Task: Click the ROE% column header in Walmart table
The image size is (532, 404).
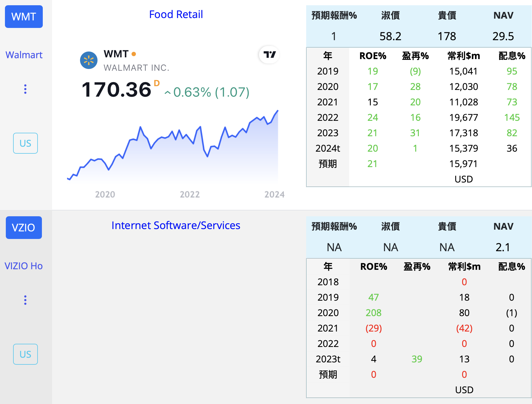Action: pyautogui.click(x=373, y=56)
